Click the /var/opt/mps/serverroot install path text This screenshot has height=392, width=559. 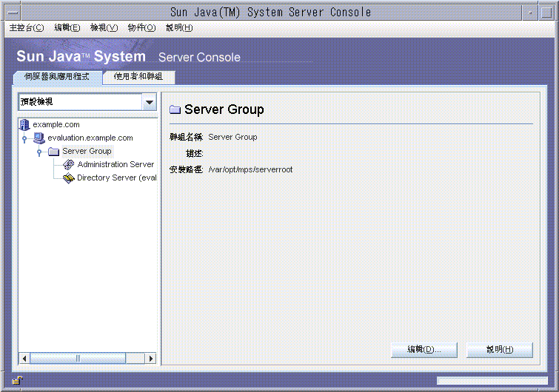click(250, 170)
